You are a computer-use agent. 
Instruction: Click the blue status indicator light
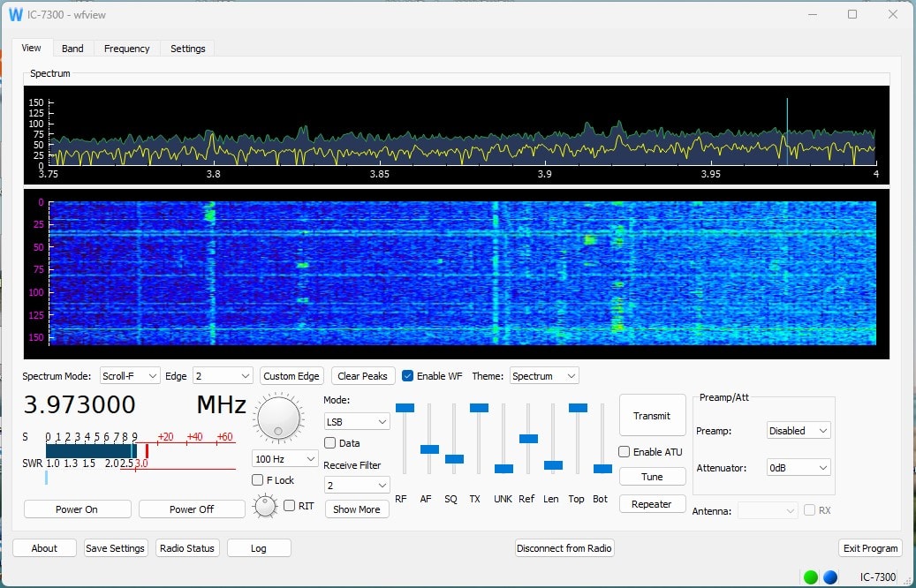pyautogui.click(x=830, y=577)
